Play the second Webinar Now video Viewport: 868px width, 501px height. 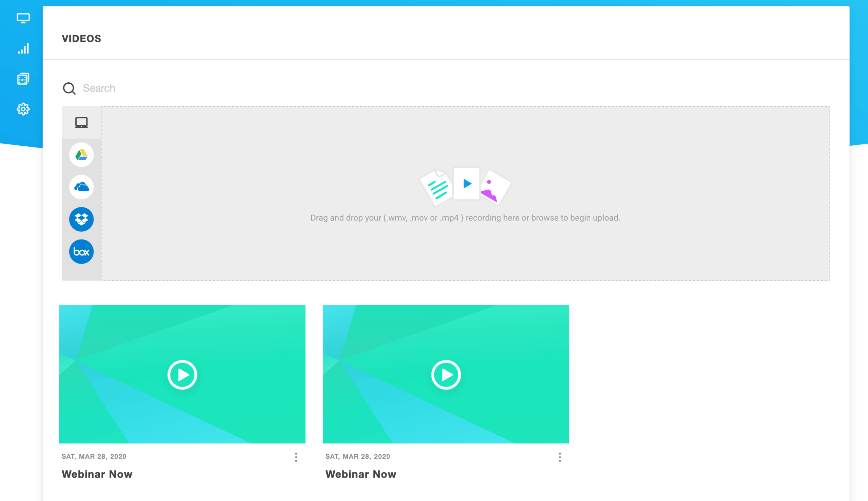(x=446, y=374)
